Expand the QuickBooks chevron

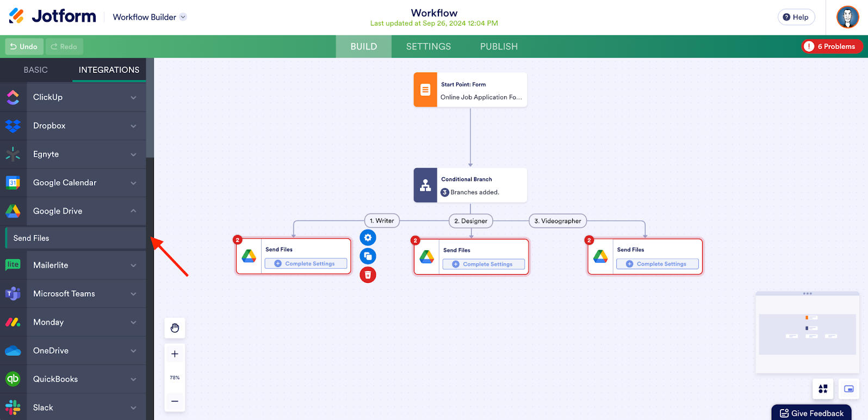[133, 379]
